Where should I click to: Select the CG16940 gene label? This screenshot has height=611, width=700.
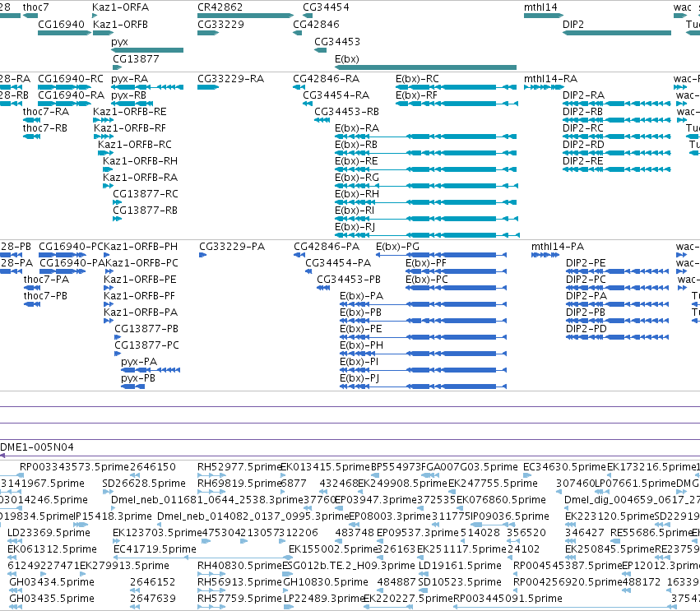point(61,24)
